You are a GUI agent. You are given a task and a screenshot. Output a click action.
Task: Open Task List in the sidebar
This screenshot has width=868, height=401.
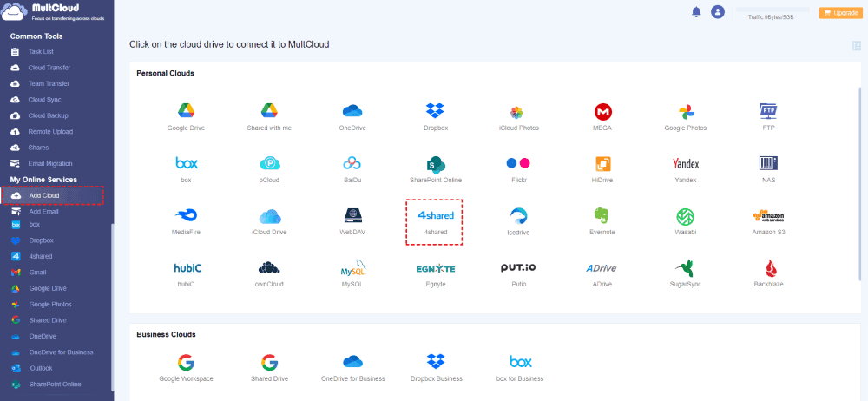(x=41, y=51)
